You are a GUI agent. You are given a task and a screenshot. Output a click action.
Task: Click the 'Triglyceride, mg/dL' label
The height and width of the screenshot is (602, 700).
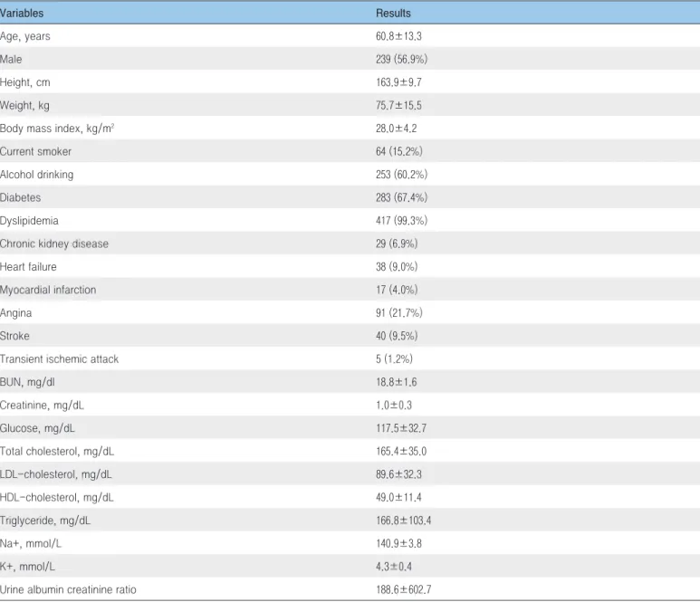click(45, 521)
